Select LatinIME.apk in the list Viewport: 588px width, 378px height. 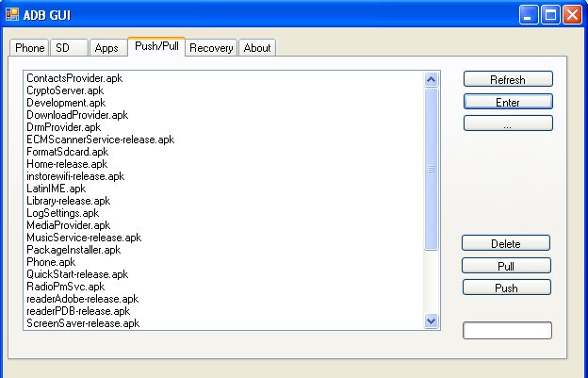[224, 189]
